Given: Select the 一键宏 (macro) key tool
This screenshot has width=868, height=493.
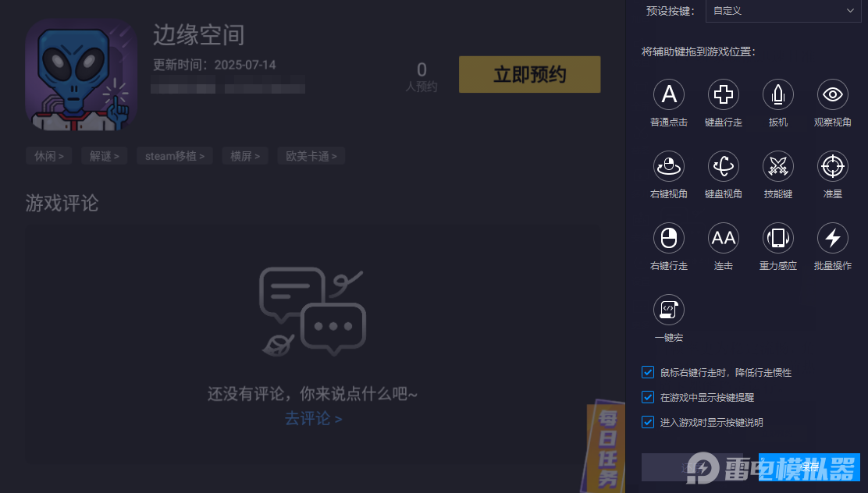Looking at the screenshot, I should (669, 310).
